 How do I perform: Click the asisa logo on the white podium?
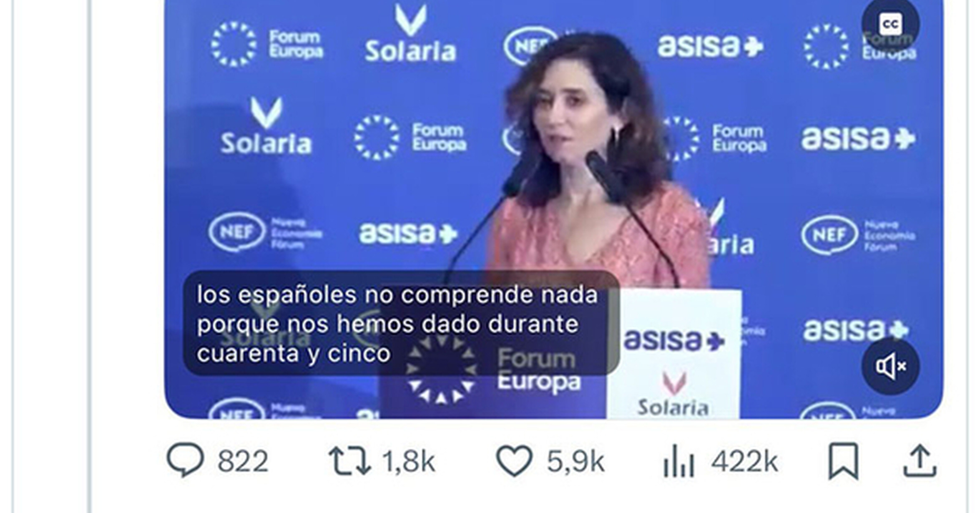[x=674, y=340]
